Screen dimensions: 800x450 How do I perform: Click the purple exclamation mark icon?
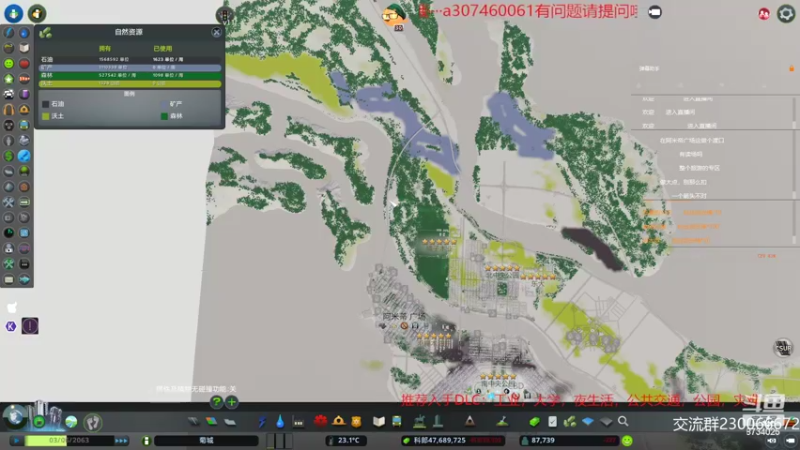point(30,326)
